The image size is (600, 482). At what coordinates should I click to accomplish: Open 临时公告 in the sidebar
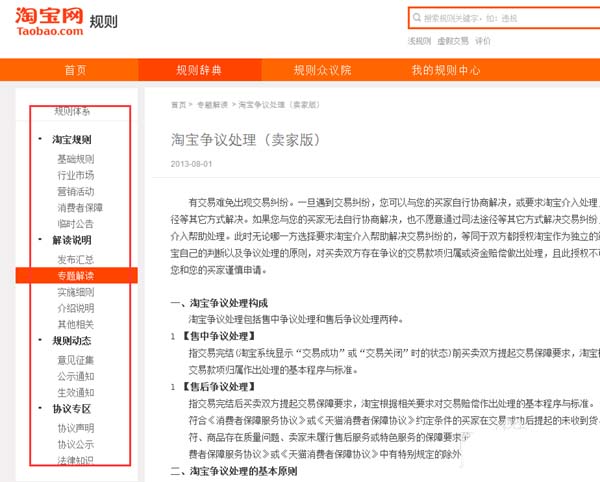click(x=76, y=224)
